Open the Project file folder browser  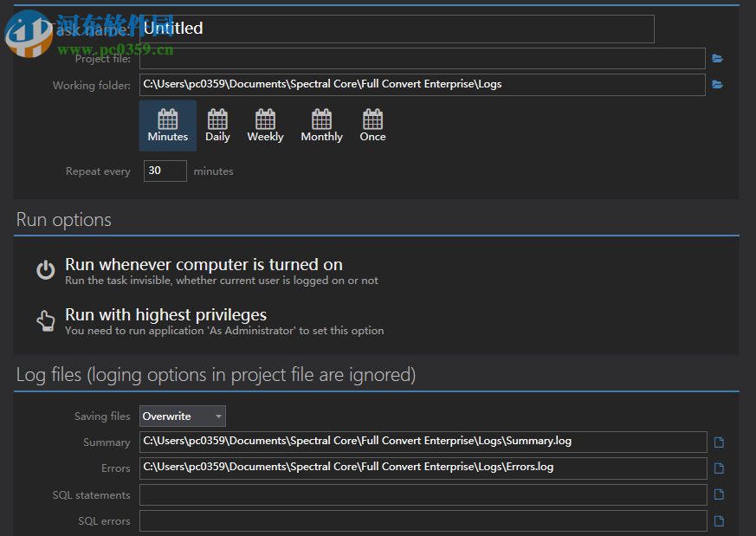pyautogui.click(x=718, y=58)
